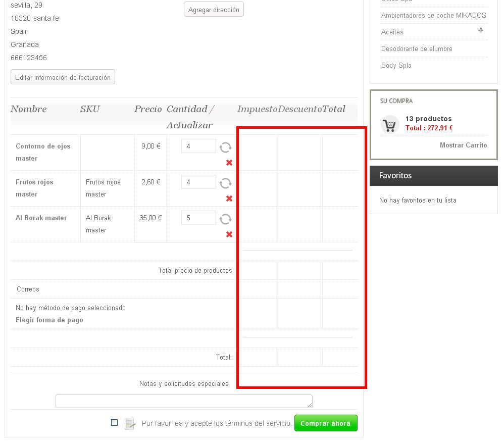This screenshot has height=447, width=504.
Task: Click phone number 666123456
Action: (29, 58)
